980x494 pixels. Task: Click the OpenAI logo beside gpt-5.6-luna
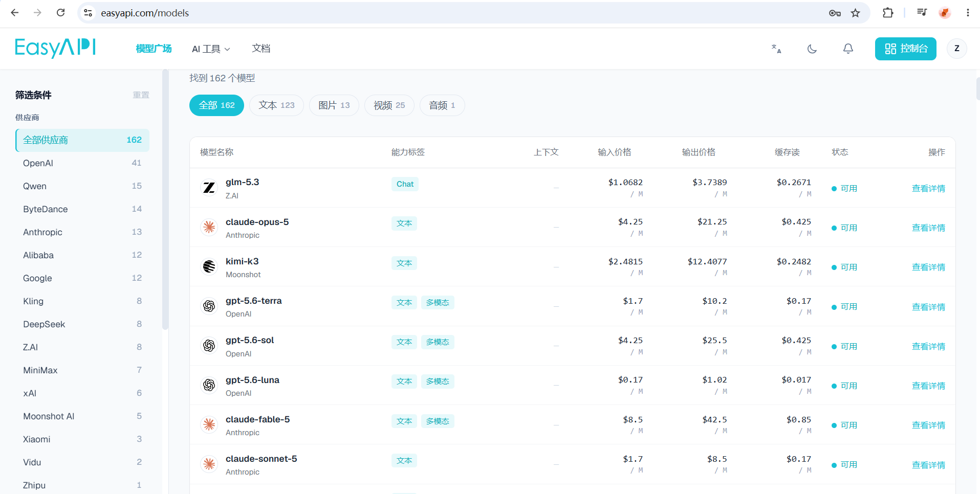209,385
